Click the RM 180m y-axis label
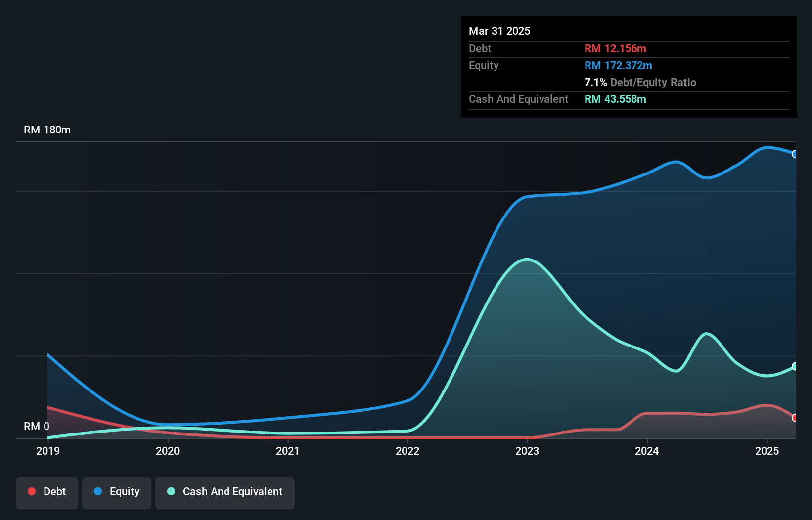Screen dimensions: 812x520 coord(47,130)
